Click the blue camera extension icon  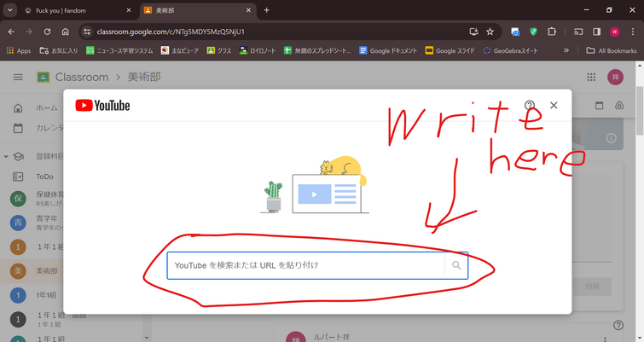515,32
